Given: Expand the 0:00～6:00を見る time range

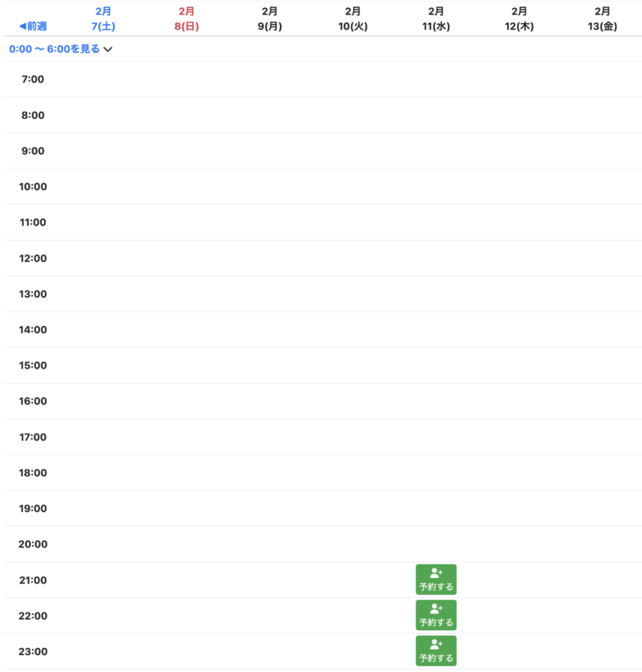Looking at the screenshot, I should [55, 49].
